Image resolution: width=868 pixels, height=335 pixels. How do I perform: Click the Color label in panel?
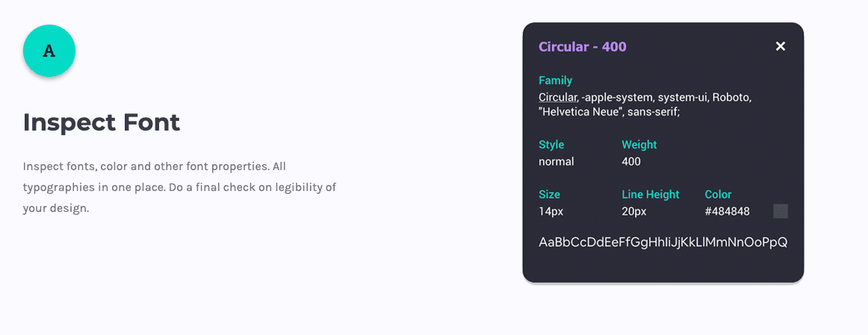[718, 195]
